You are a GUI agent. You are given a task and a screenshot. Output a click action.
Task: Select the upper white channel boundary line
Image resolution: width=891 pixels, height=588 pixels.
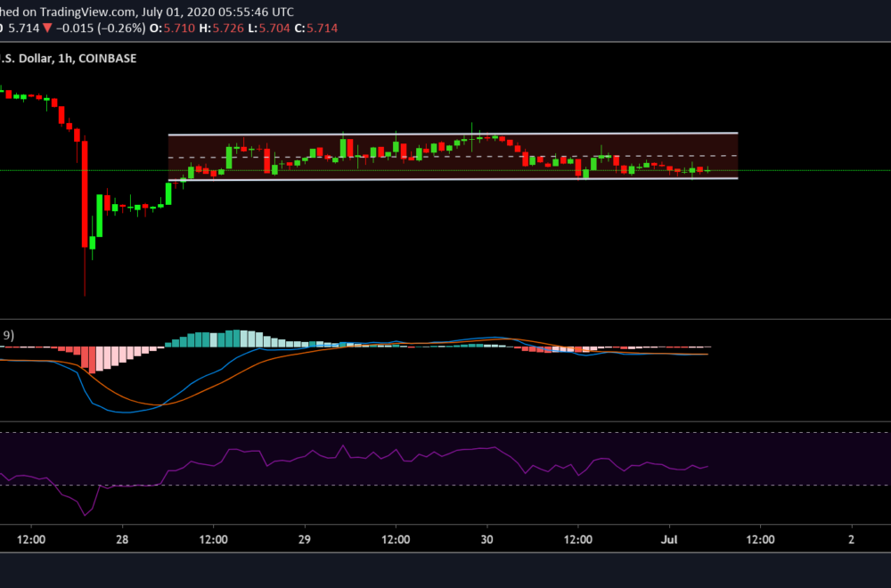453,134
